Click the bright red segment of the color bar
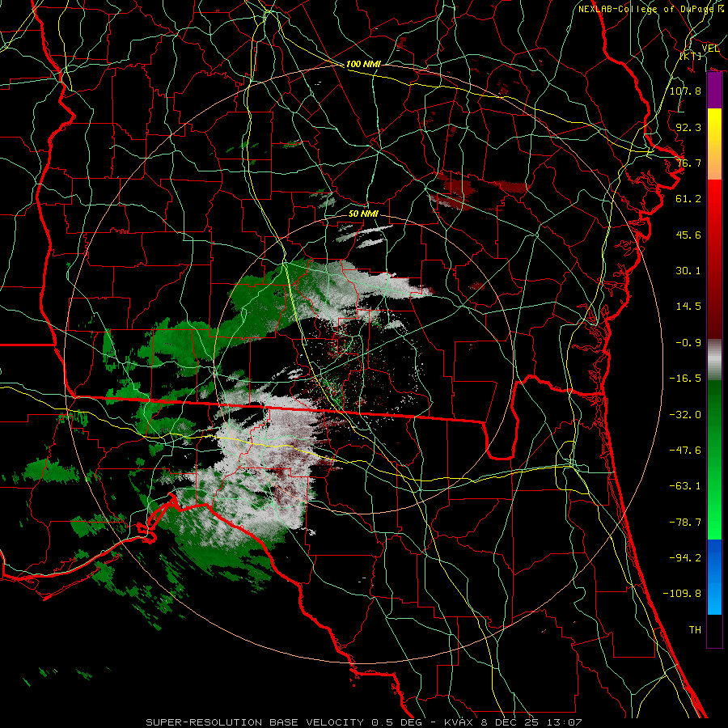Image resolution: width=728 pixels, height=728 pixels. (714, 205)
